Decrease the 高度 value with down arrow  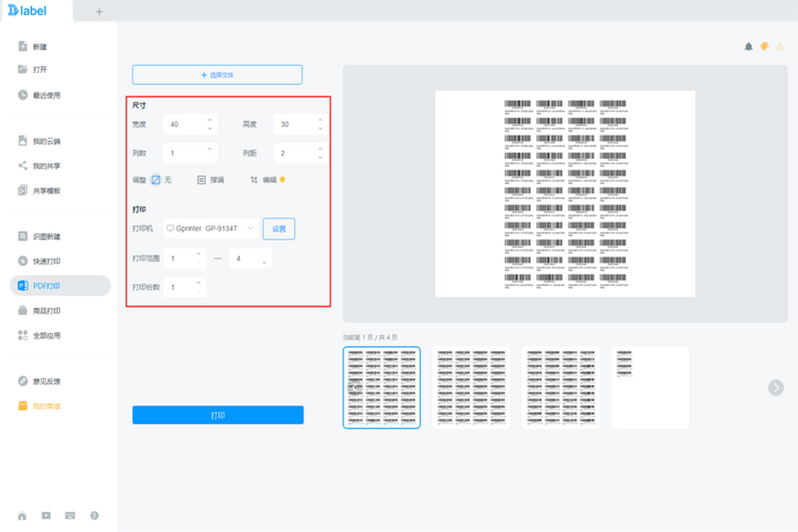[x=321, y=128]
